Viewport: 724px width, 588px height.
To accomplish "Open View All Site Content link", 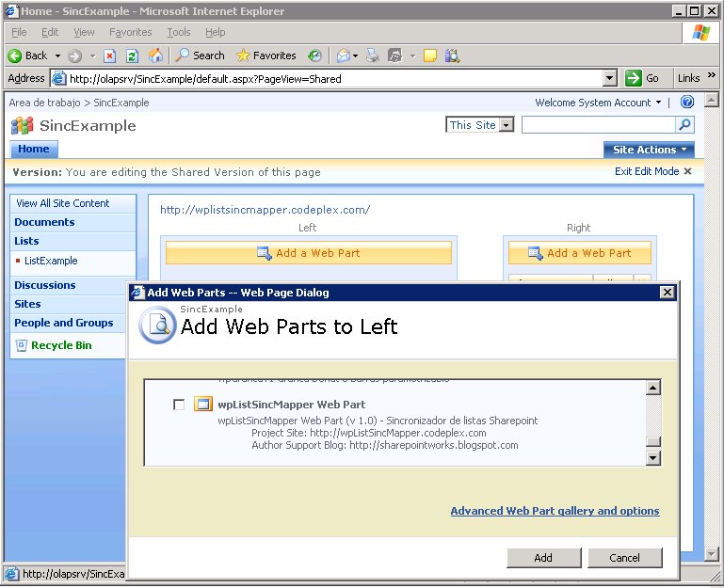I will [x=63, y=203].
